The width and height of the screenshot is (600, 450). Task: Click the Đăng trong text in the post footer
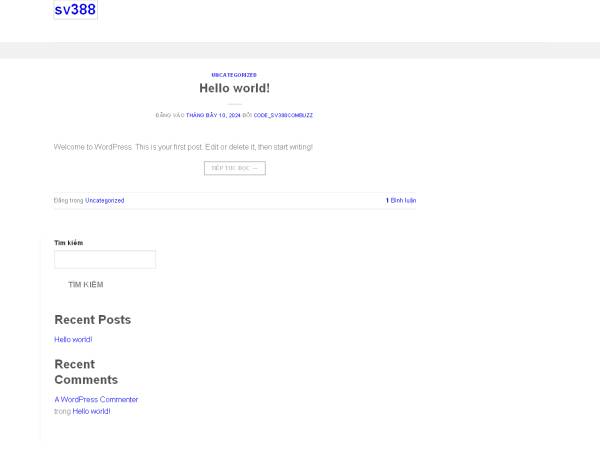coord(68,200)
